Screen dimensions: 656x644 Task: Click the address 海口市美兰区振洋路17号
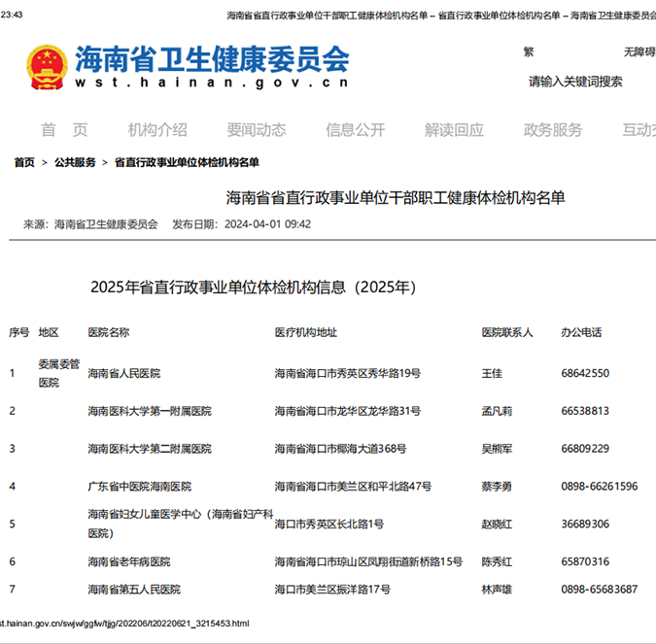tap(332, 590)
